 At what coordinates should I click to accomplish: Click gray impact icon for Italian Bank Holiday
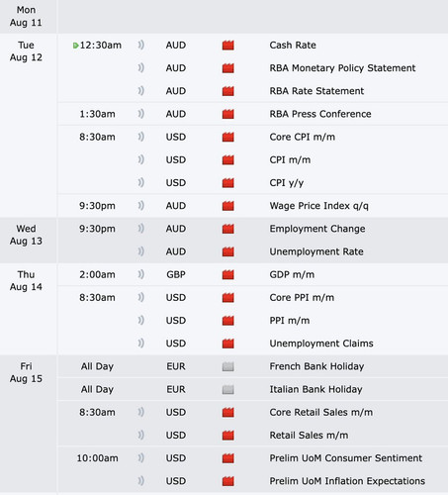pyautogui.click(x=227, y=389)
